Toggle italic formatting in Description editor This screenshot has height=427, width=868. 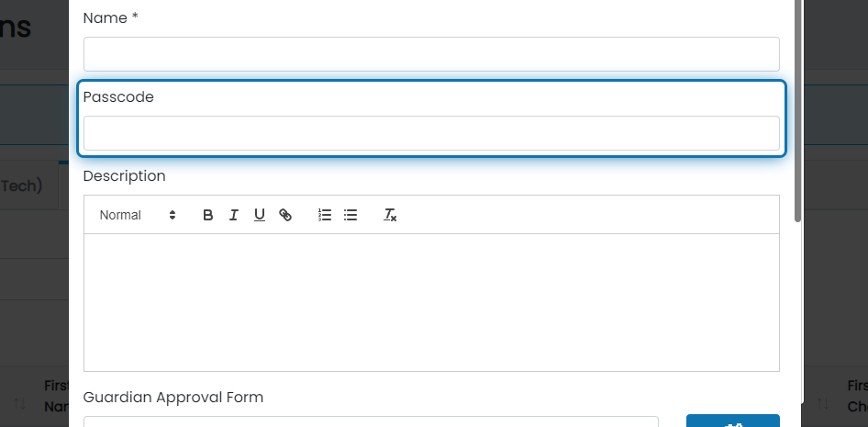coord(234,215)
